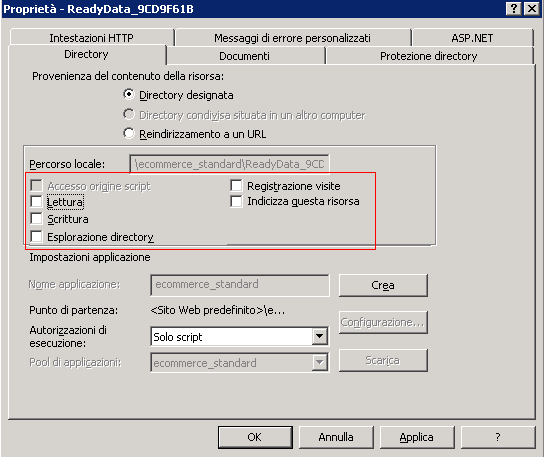Check Esplorazione directory option
Image resolution: width=544 pixels, height=457 pixels.
pos(36,236)
